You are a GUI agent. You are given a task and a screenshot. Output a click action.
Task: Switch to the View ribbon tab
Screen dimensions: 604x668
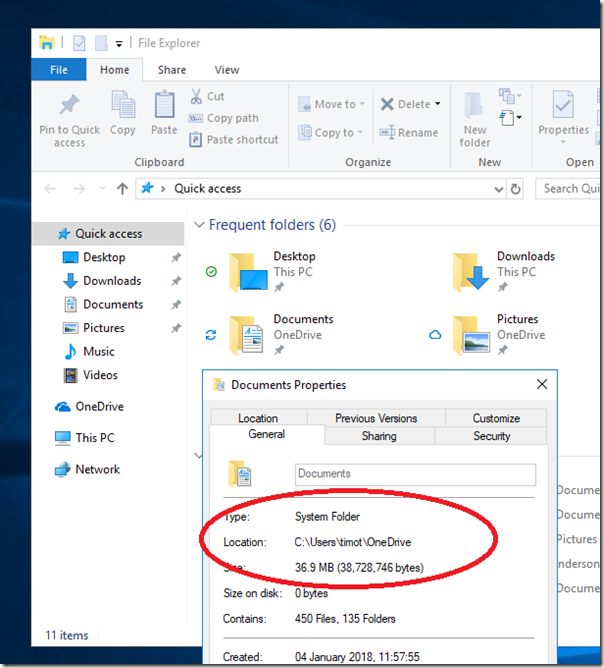point(227,70)
